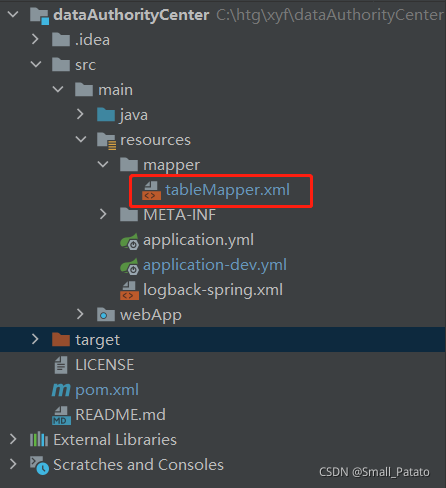Click the Scratches and Consoles icon
The image size is (446, 488).
[39, 465]
